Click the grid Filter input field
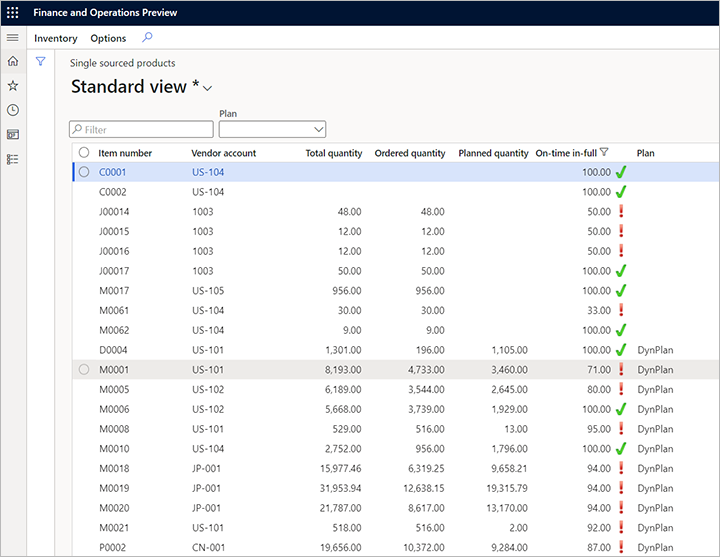The width and height of the screenshot is (720, 557). click(x=141, y=129)
